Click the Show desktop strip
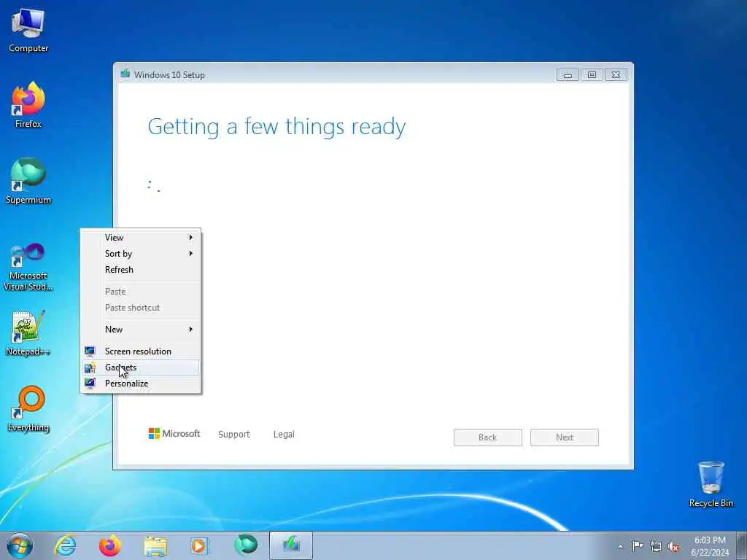Screen dimensions: 747x560 pos(741,545)
